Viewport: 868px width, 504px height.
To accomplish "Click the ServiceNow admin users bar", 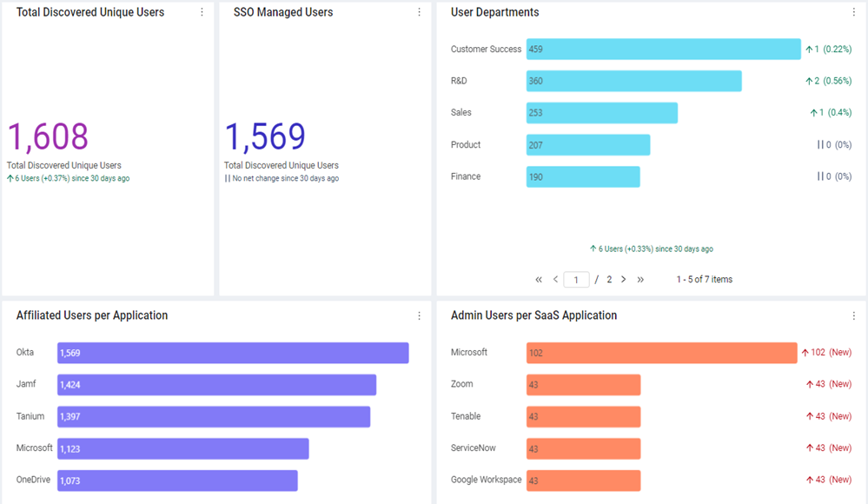I will (x=584, y=448).
